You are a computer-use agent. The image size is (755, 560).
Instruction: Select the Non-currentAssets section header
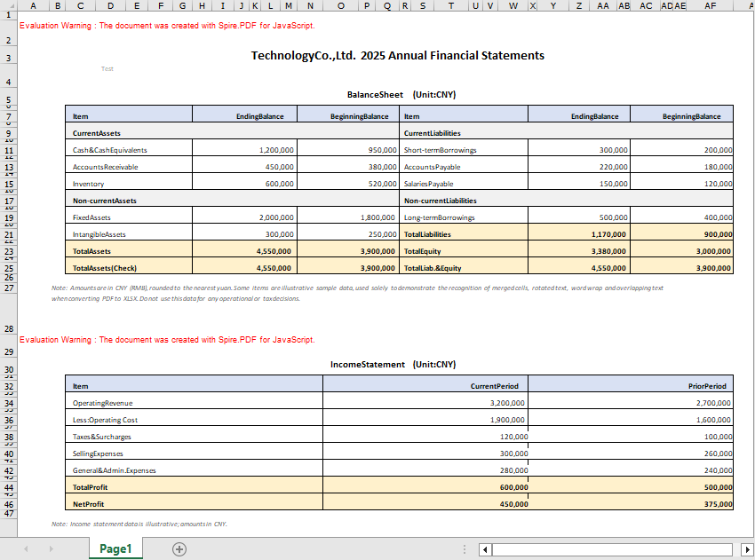(x=232, y=198)
